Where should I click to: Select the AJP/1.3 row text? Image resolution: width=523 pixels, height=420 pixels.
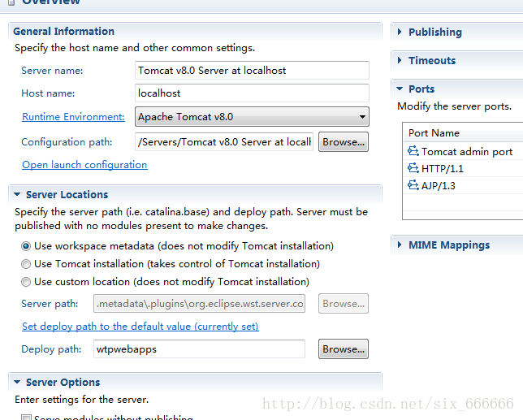(x=439, y=185)
